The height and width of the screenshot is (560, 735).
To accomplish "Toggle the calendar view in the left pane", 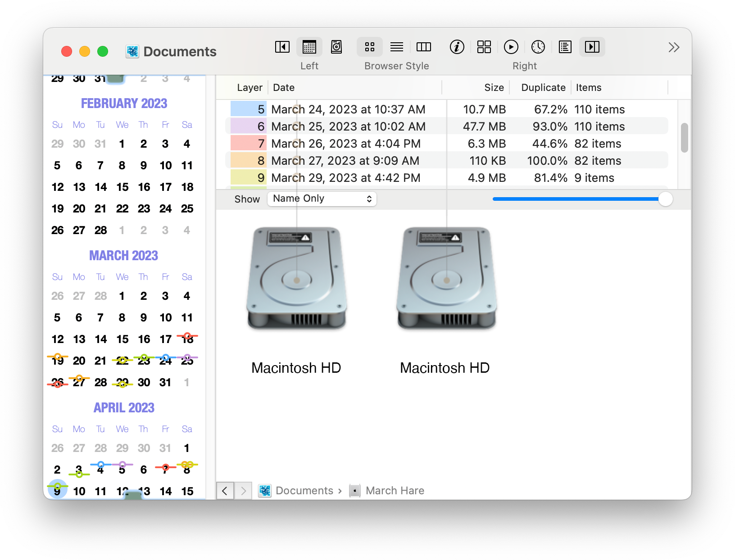I will click(x=309, y=47).
